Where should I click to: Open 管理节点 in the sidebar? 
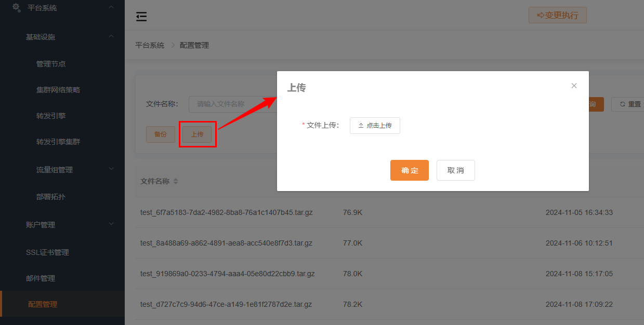point(51,64)
